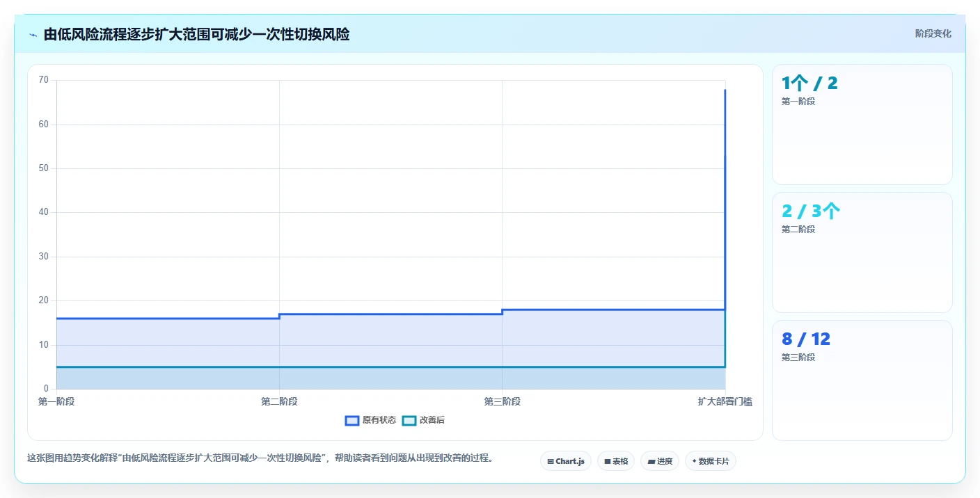Toggle the 改善后 legend entry
980x498 pixels.
(x=424, y=420)
